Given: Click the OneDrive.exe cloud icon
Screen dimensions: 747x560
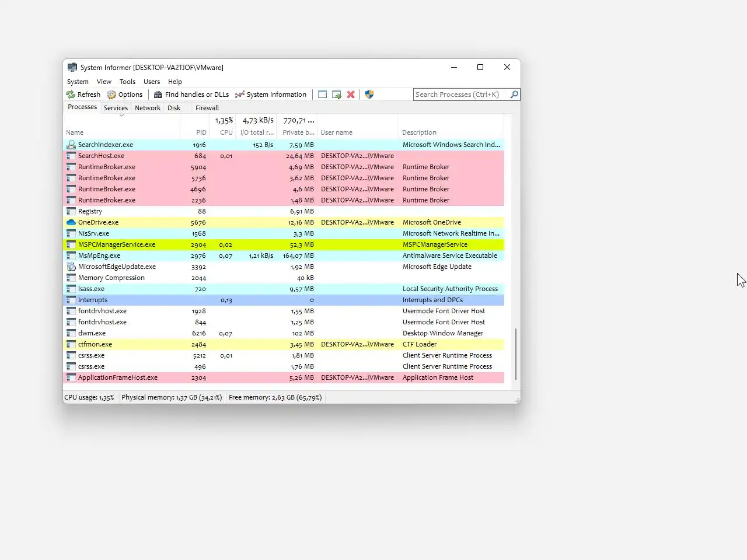Looking at the screenshot, I should click(71, 222).
